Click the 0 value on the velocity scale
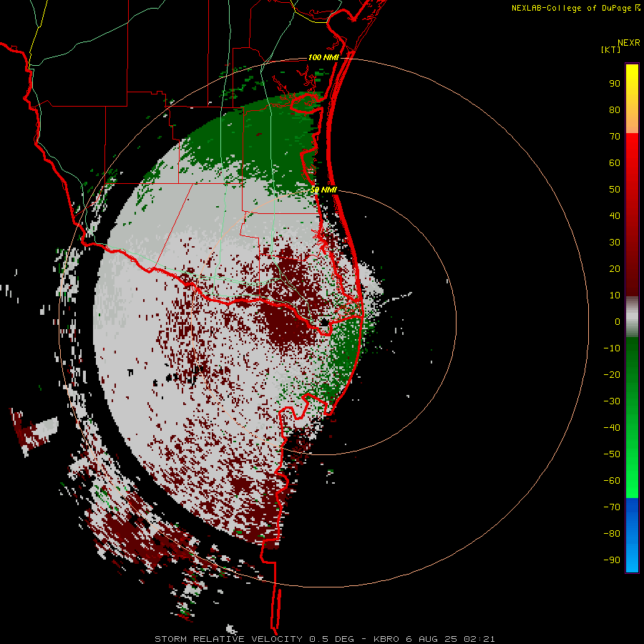Screen dimensions: 644x644 tap(618, 322)
